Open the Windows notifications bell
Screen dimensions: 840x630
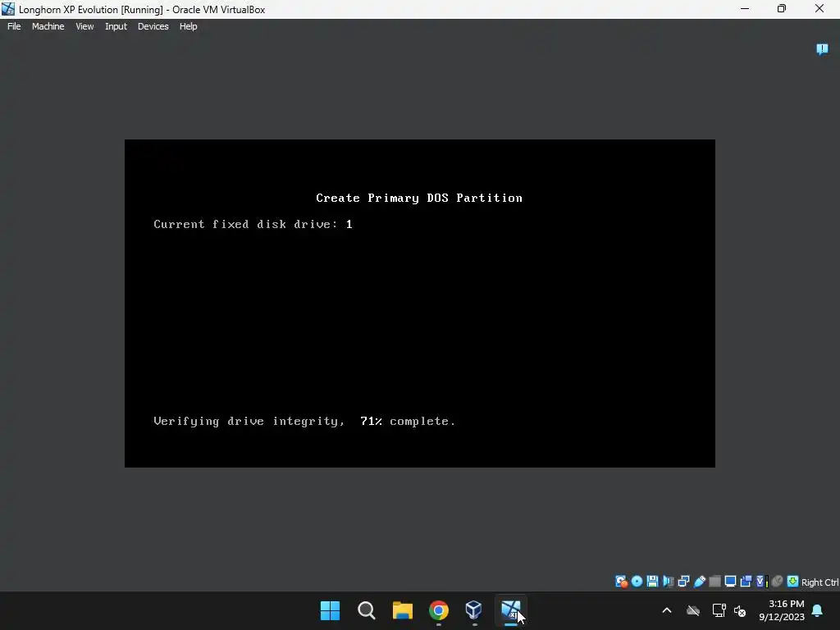pos(818,610)
